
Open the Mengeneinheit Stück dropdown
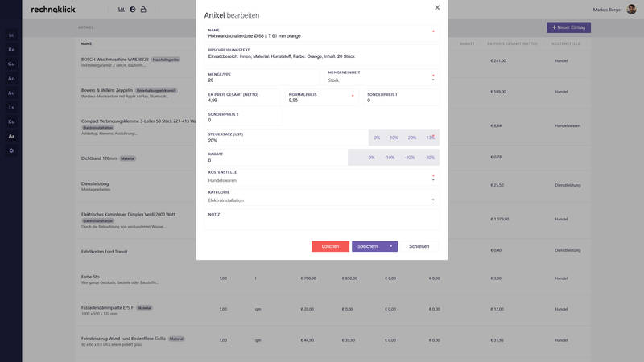pyautogui.click(x=382, y=77)
